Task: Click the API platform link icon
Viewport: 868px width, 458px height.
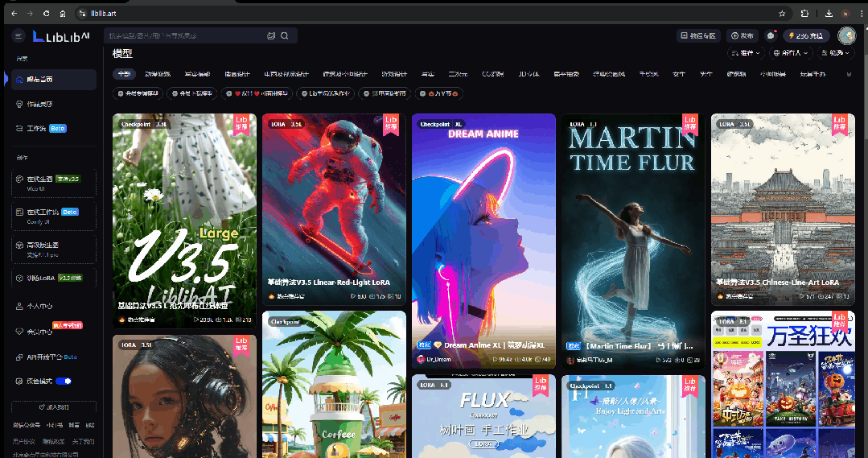Action: pos(19,357)
